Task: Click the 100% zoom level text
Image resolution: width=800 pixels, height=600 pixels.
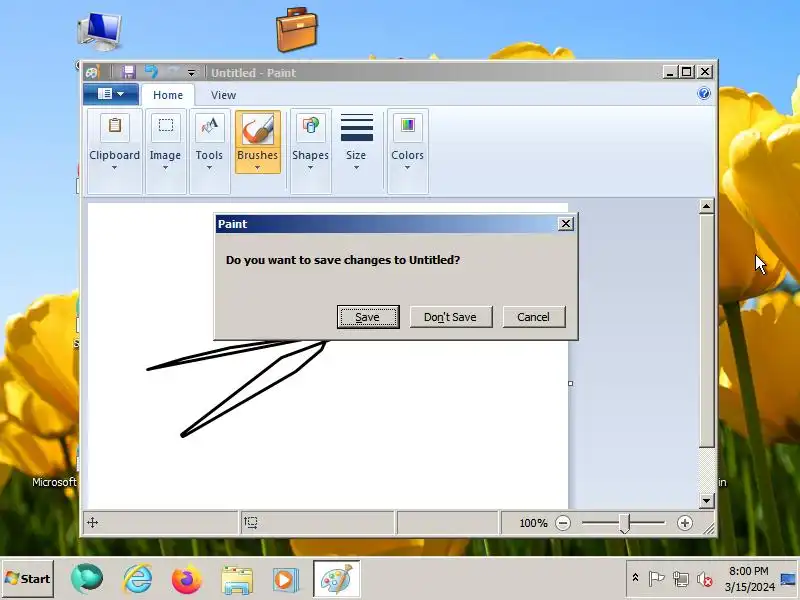Action: click(x=533, y=523)
